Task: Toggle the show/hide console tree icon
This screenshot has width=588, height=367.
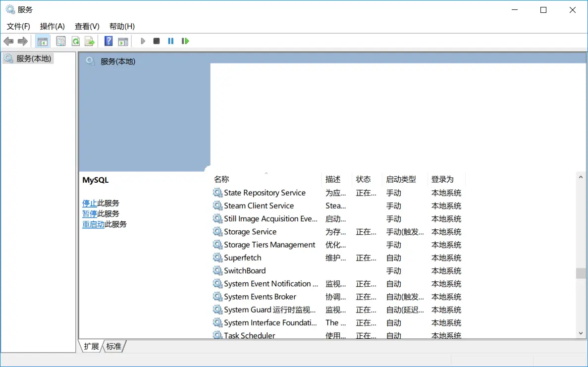Action: (x=43, y=41)
